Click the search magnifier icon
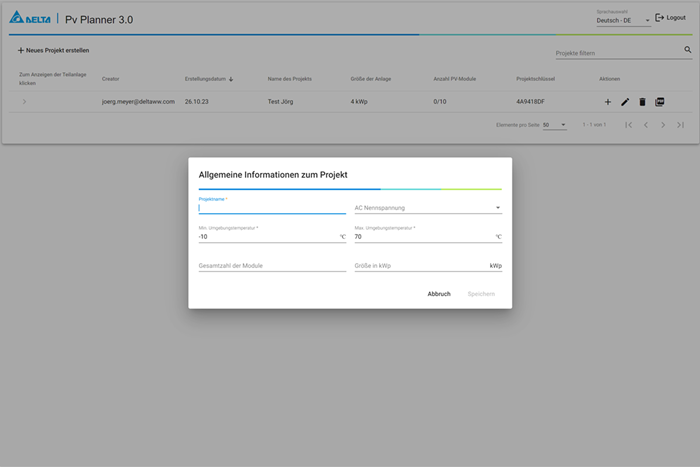This screenshot has height=467, width=700. coord(688,50)
